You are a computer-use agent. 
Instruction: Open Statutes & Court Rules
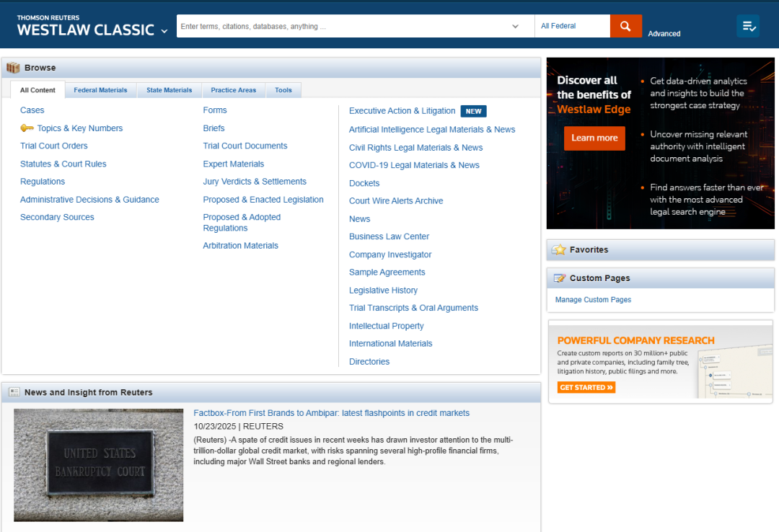point(63,164)
